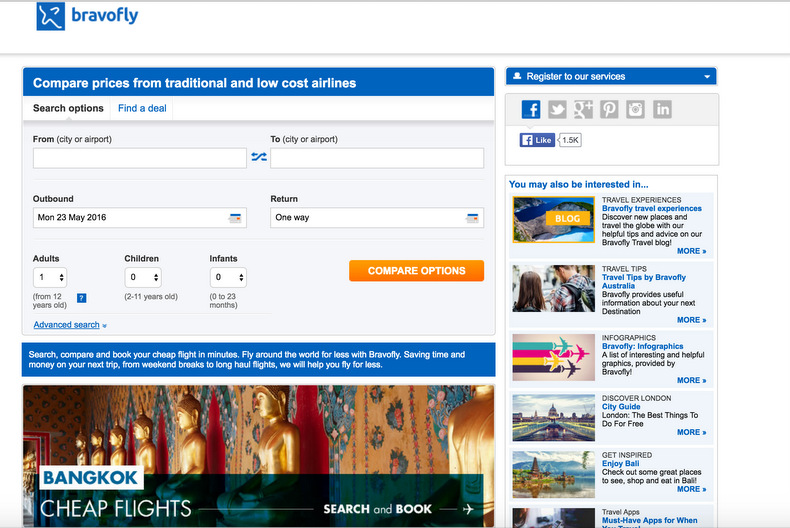The image size is (790, 528).
Task: Click MORE under Discover London
Action: coord(691,432)
